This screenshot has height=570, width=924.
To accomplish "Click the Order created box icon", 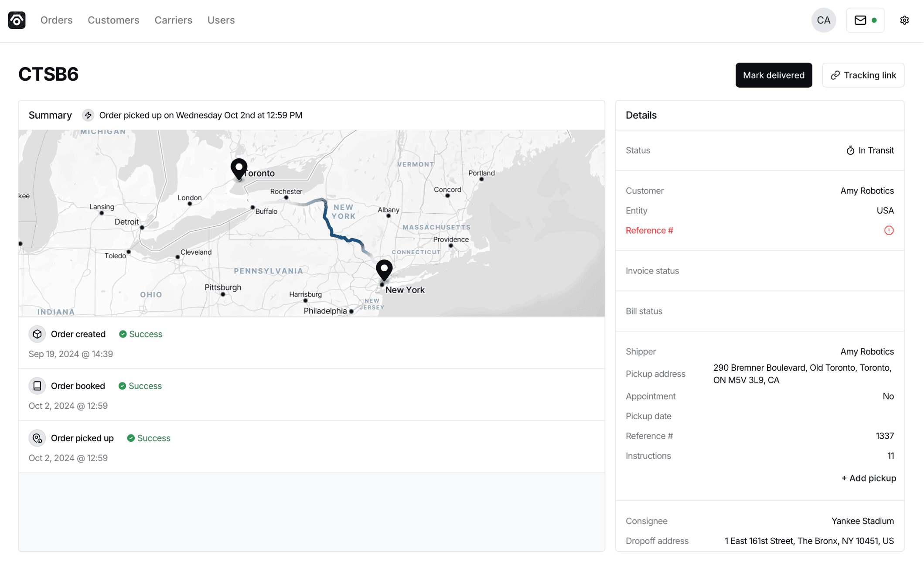I will (37, 334).
